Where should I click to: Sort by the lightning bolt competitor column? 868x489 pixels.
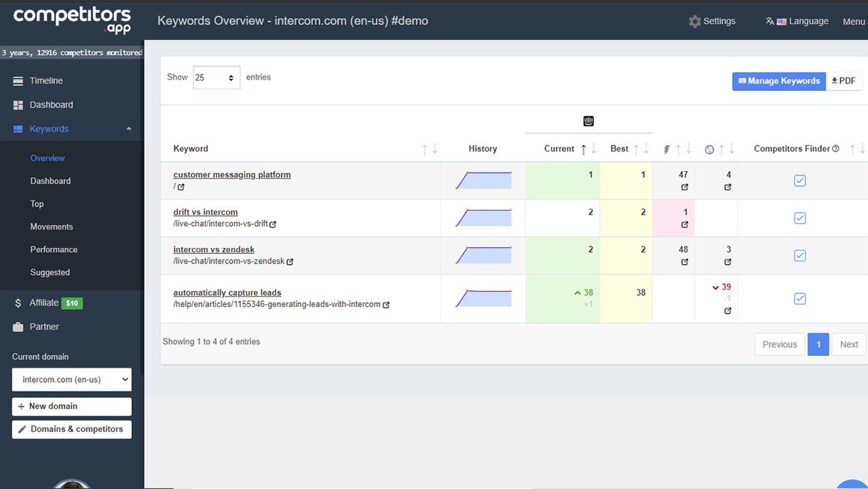tap(666, 149)
